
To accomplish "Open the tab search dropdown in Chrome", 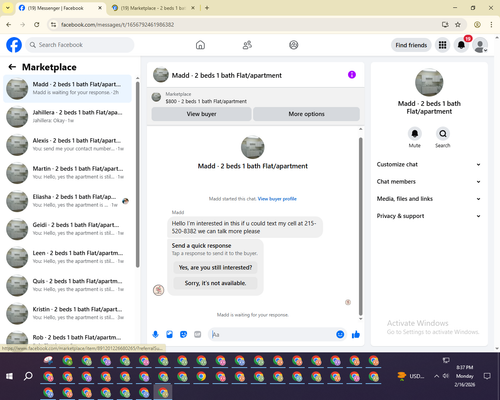I will tap(8, 8).
